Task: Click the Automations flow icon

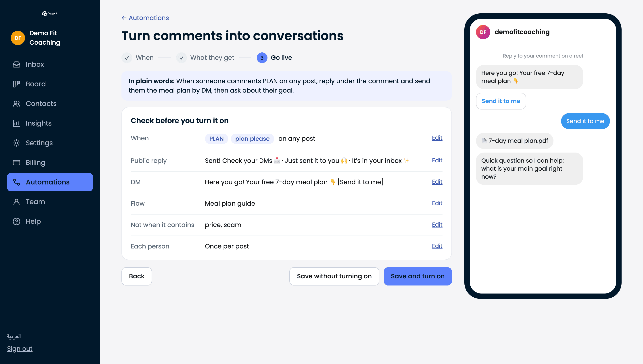Action: (17, 182)
